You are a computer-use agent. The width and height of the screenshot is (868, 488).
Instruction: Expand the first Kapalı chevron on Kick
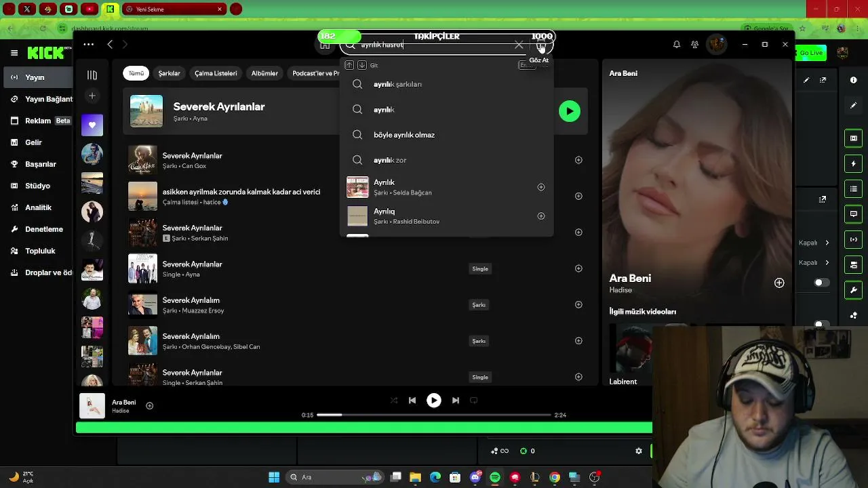(x=827, y=243)
